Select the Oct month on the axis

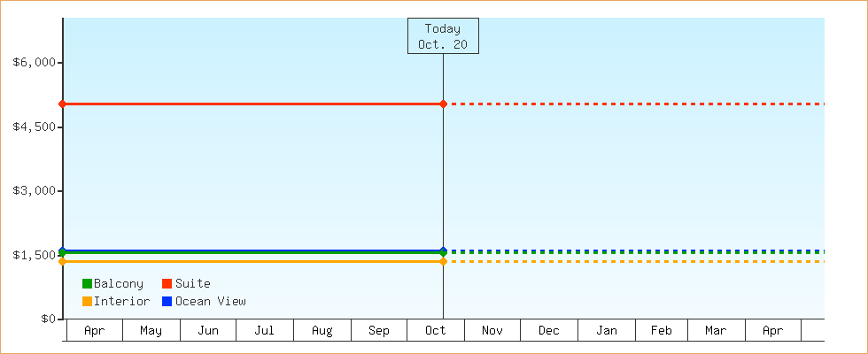[x=436, y=331]
